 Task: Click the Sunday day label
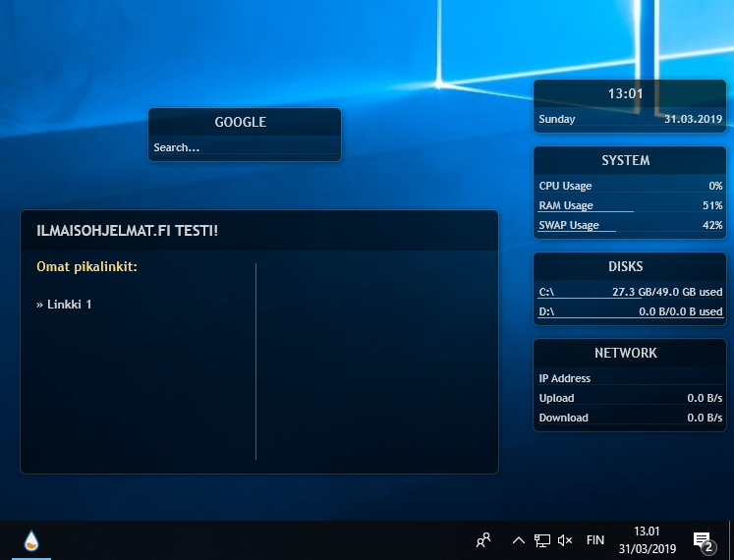pyautogui.click(x=556, y=120)
